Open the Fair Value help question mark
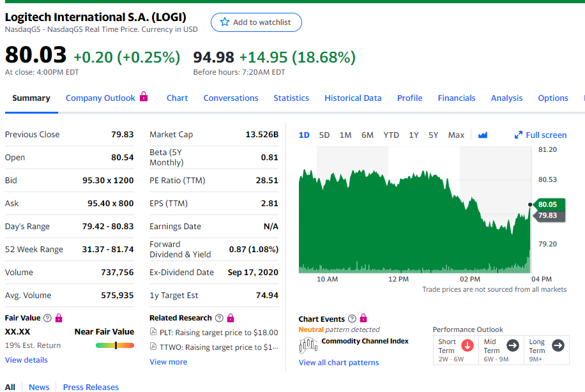The width and height of the screenshot is (585, 392). pos(47,318)
